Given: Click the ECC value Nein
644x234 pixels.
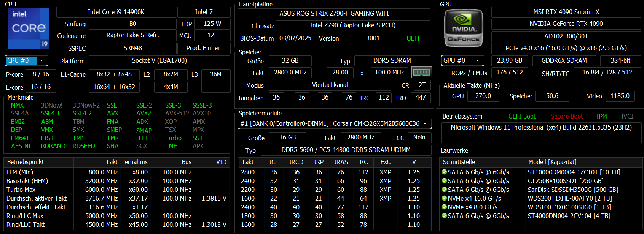Looking at the screenshot, I should point(419,137).
